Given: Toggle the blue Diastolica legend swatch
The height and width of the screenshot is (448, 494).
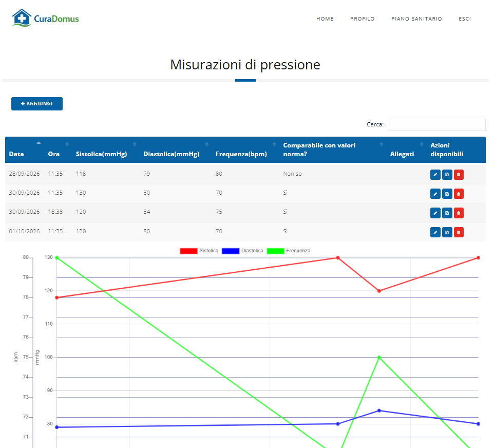Looking at the screenshot, I should (x=231, y=251).
